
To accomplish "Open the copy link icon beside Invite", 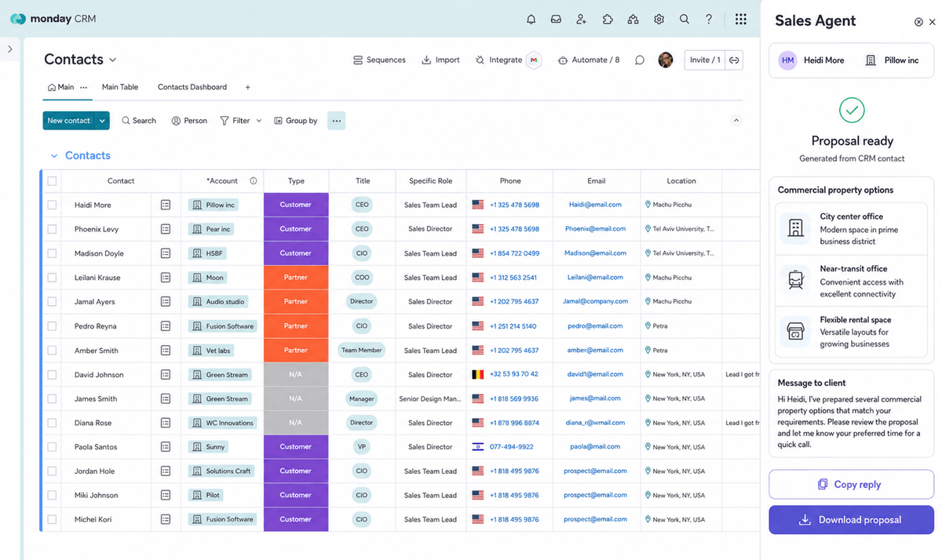I will (734, 60).
